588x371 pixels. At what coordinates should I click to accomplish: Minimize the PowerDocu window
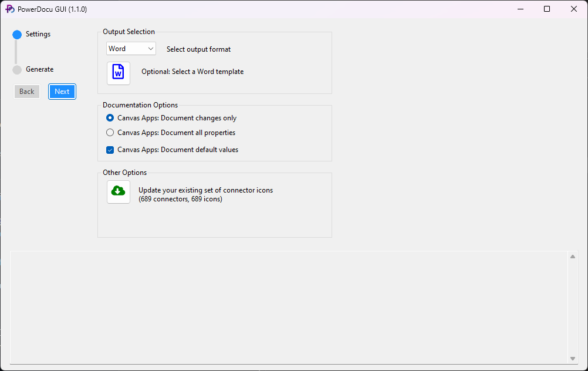(521, 9)
